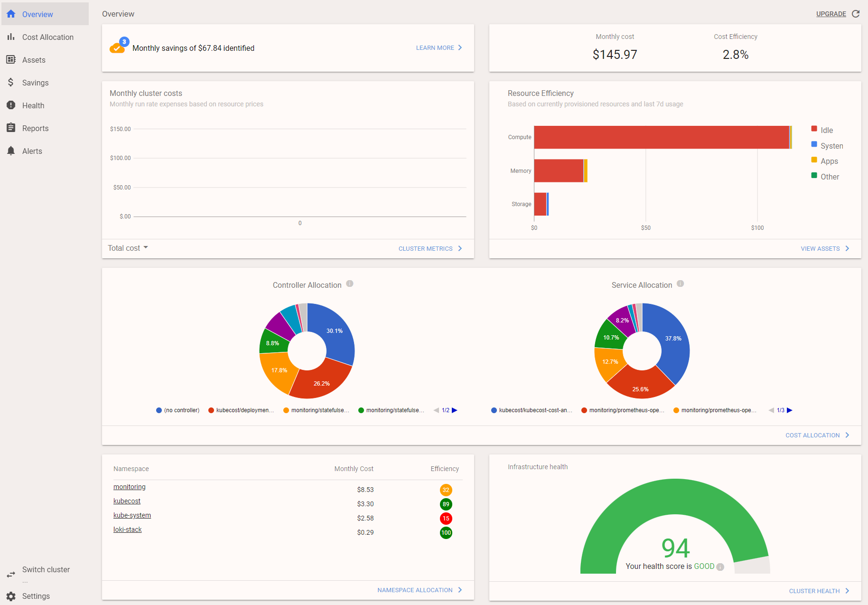868x605 pixels.
Task: Advance to next page of Controller Allocation legend
Action: tap(455, 410)
